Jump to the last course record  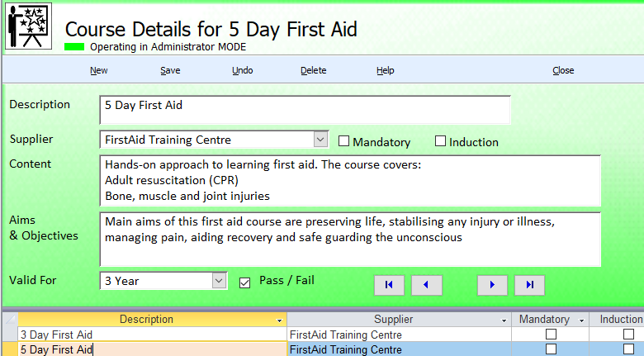529,285
